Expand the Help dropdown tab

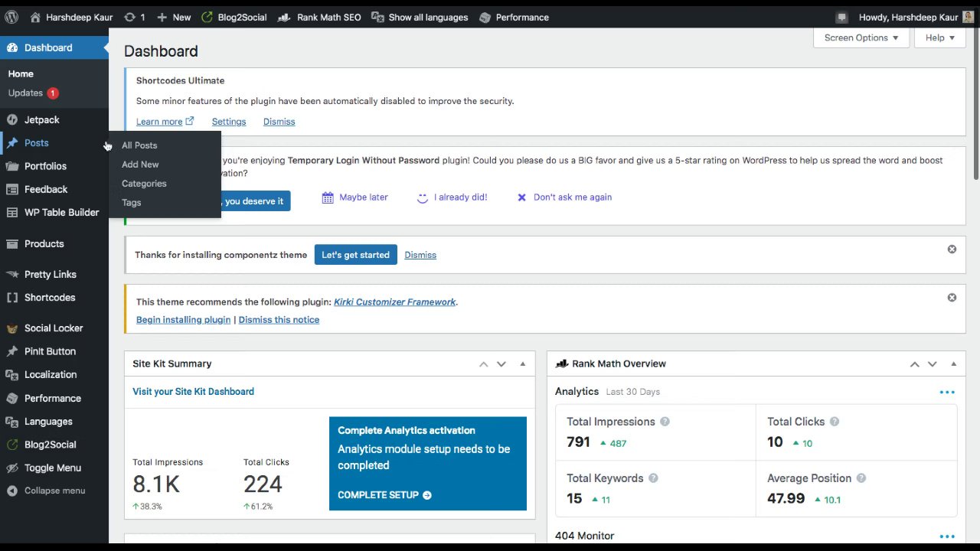[939, 37]
